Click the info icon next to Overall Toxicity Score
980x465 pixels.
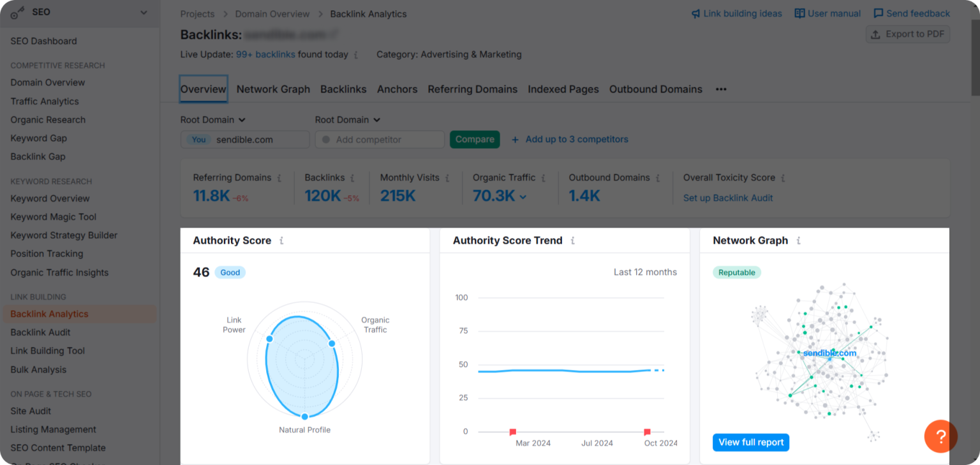[783, 178]
